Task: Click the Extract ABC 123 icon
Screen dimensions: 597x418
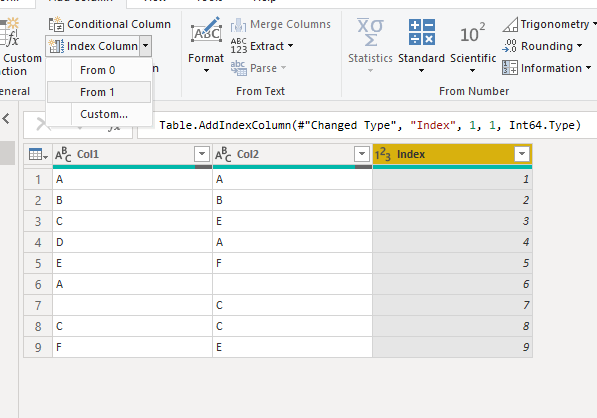Action: click(238, 46)
